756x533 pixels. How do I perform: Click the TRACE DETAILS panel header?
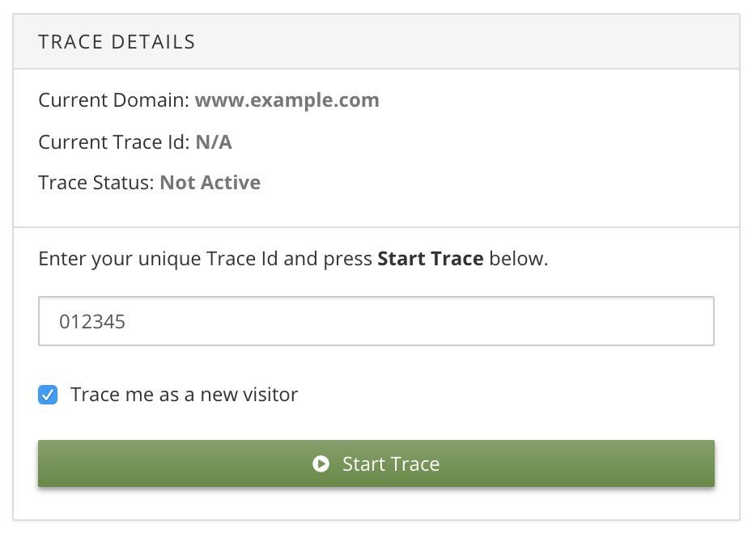coord(117,42)
